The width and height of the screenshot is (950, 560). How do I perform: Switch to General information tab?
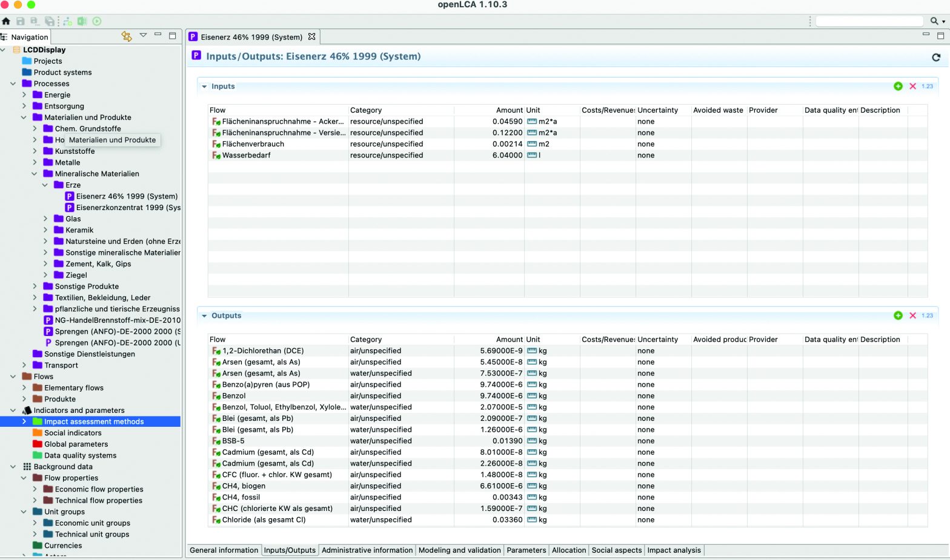pos(224,550)
